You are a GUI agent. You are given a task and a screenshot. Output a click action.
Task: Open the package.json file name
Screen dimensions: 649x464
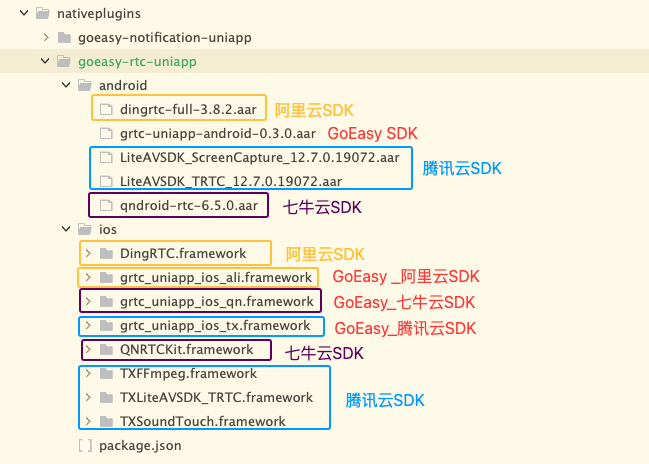(140, 446)
